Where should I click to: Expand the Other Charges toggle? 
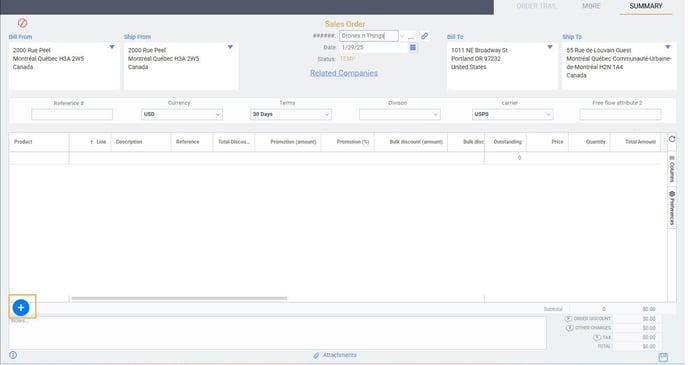570,328
